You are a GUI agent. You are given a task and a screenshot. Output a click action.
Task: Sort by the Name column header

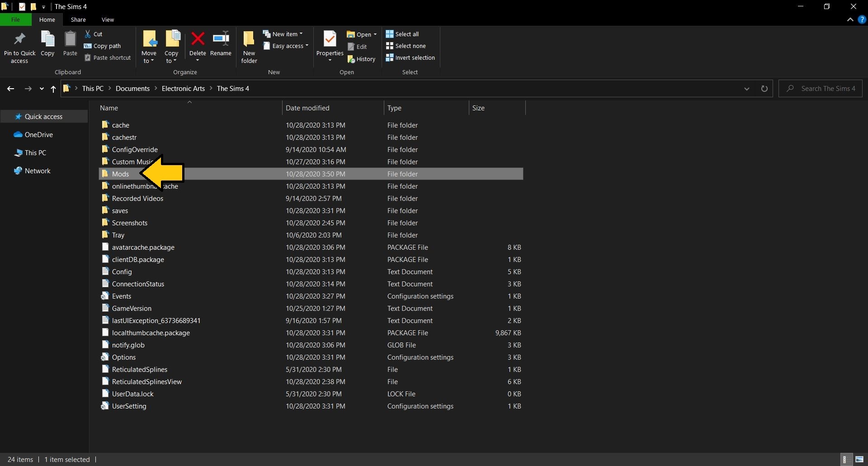(190, 108)
